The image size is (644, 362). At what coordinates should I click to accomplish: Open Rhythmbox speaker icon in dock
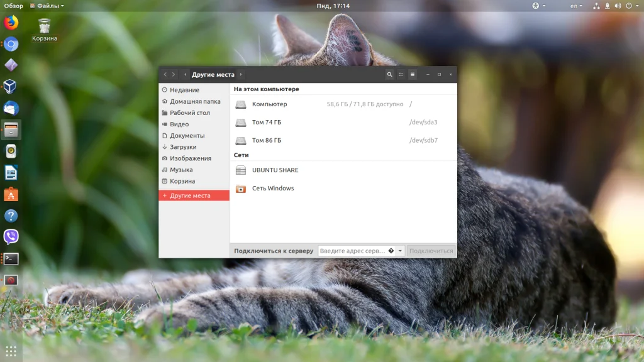pyautogui.click(x=11, y=151)
